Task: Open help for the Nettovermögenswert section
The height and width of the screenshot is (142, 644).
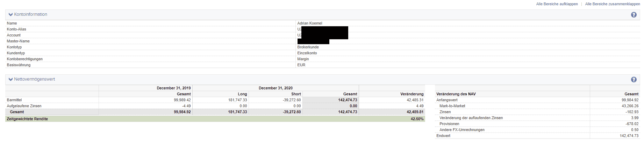Action: coord(634,80)
